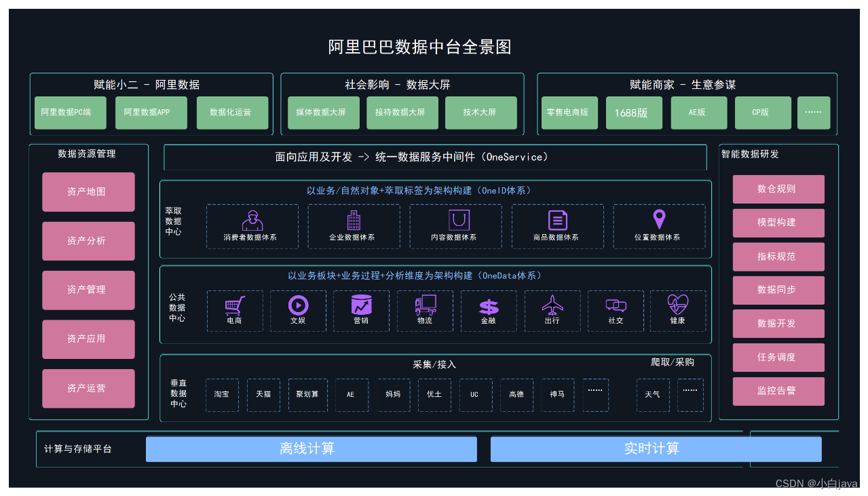The image size is (868, 496).
Task: Click the shopping cart icon for 电商
Action: point(235,305)
